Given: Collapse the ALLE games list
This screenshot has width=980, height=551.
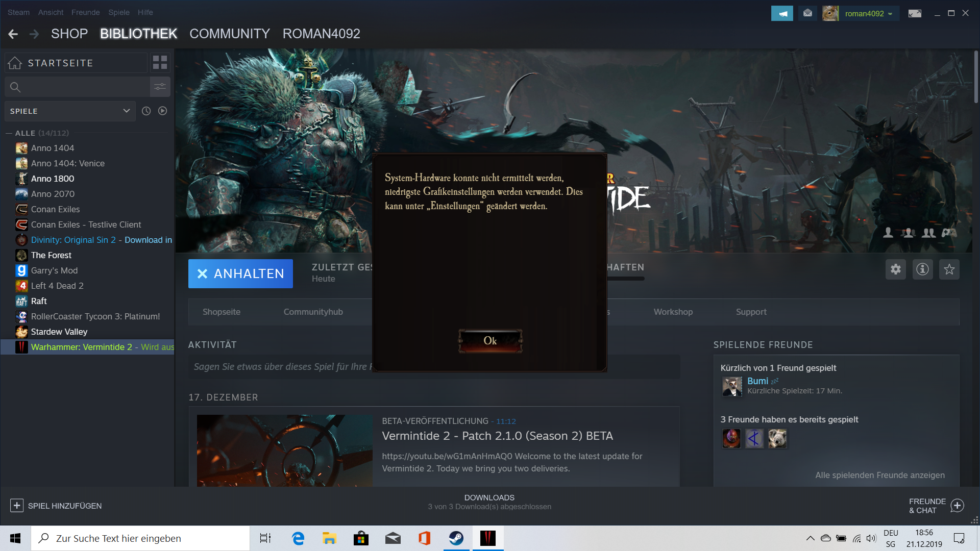Looking at the screenshot, I should (9, 133).
